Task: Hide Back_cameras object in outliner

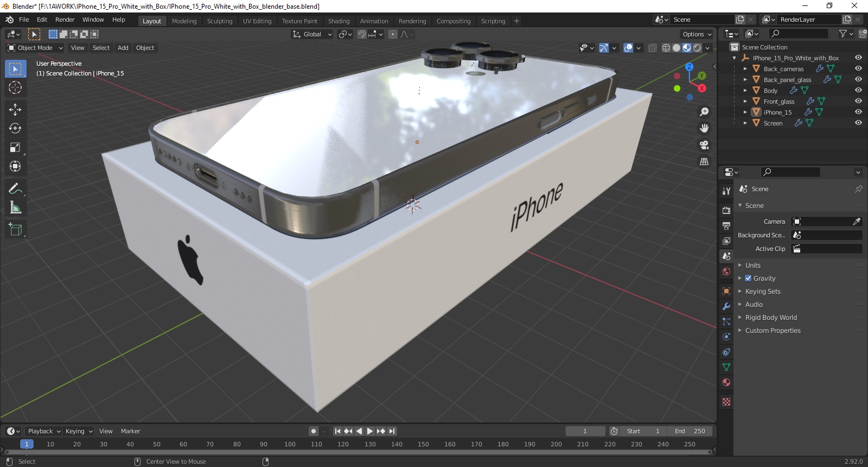Action: tap(858, 68)
